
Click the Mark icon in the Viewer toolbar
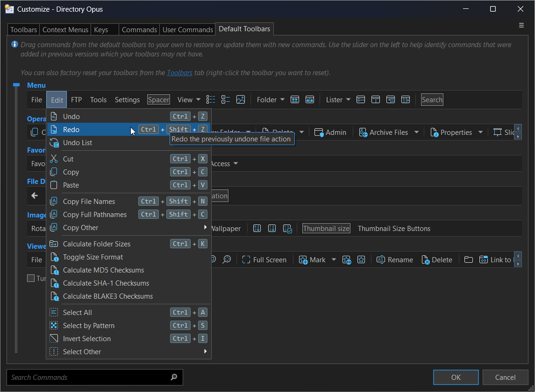coord(303,260)
